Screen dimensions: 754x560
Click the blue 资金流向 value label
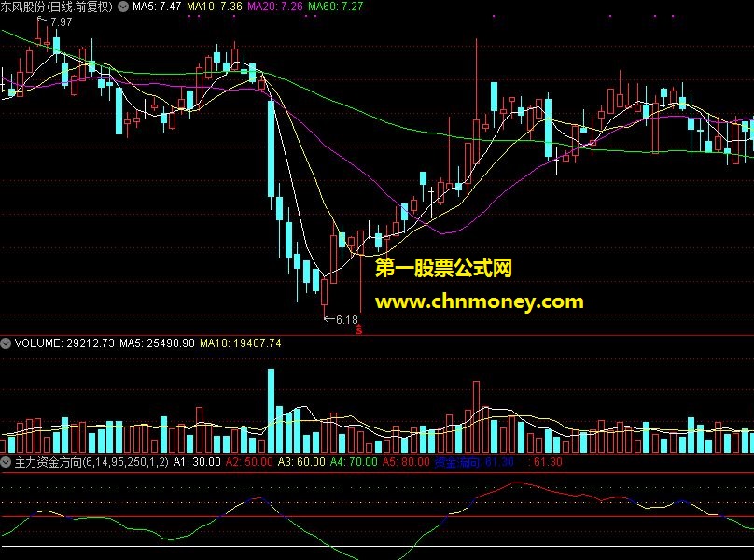click(474, 462)
